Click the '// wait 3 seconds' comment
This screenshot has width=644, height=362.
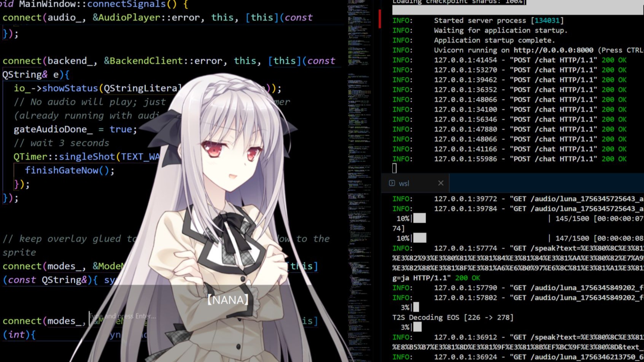tap(61, 143)
